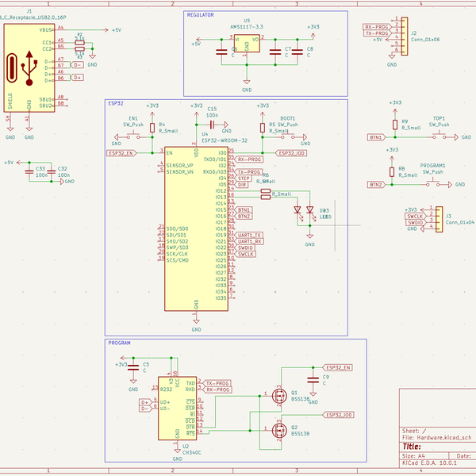Click the AMS1117-3.3 value text

click(247, 27)
